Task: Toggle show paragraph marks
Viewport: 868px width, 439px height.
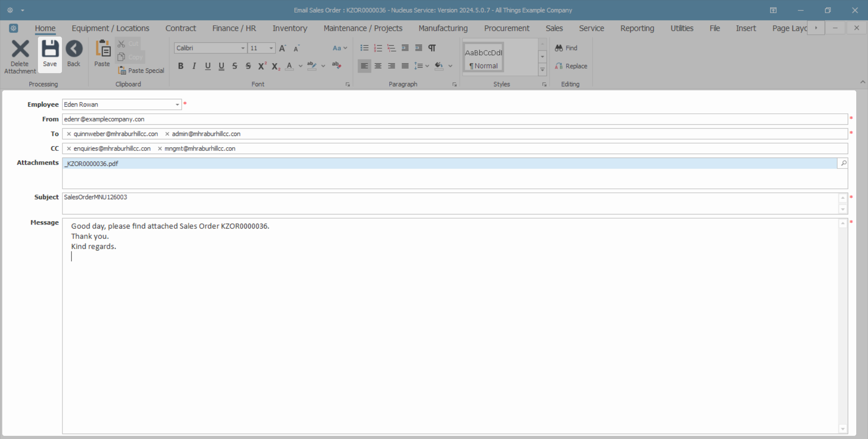Action: pyautogui.click(x=432, y=48)
